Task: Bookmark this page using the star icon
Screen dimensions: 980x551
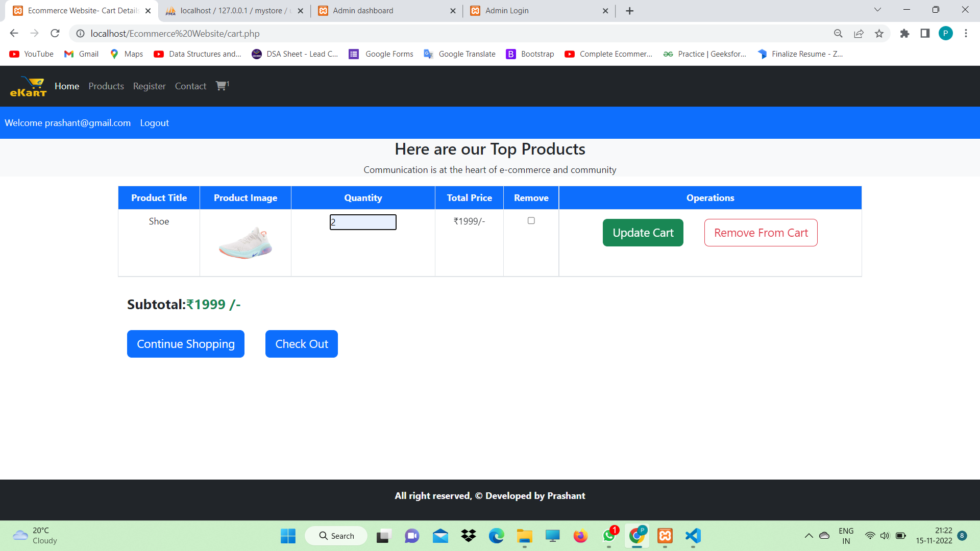Action: pyautogui.click(x=879, y=33)
